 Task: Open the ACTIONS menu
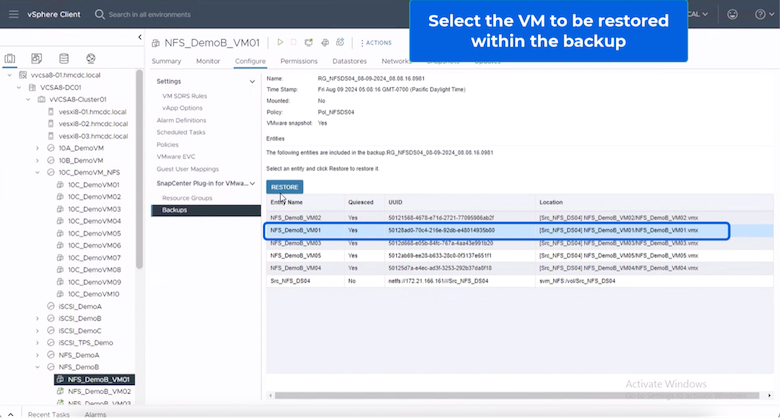(x=376, y=43)
